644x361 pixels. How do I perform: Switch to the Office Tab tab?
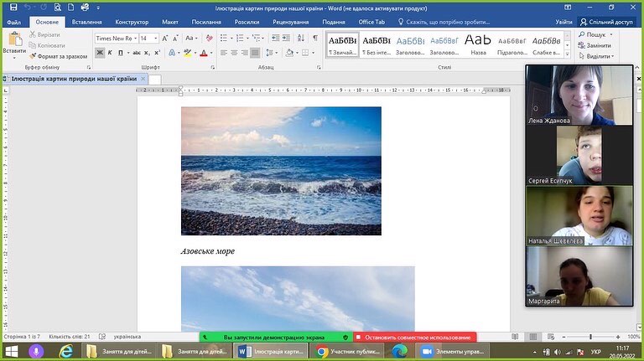371,22
